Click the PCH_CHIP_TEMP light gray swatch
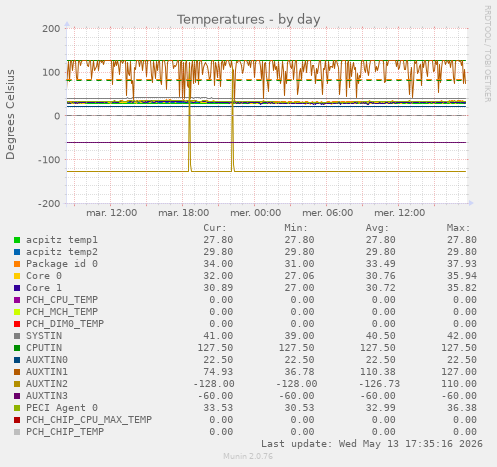 [x=17, y=432]
